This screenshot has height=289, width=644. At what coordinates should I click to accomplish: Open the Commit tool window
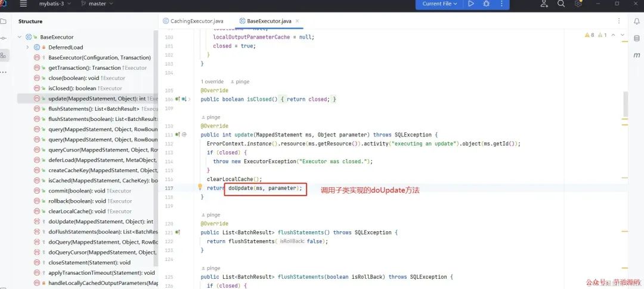[x=4, y=38]
